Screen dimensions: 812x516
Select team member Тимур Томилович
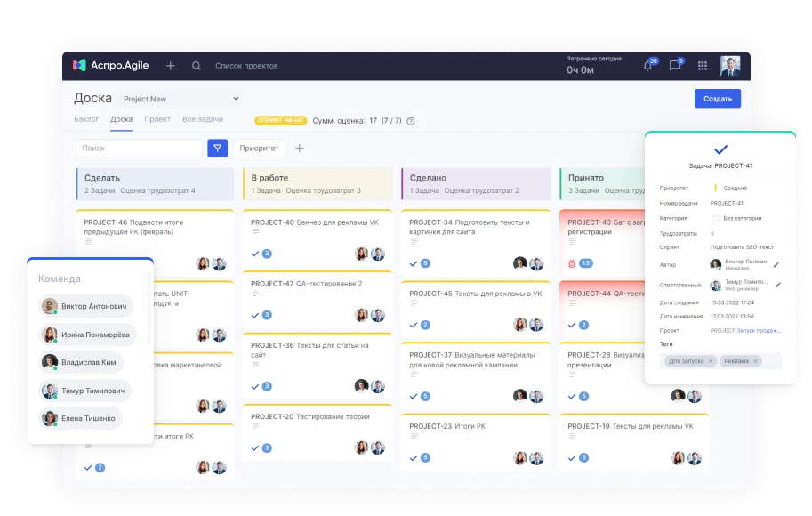pyautogui.click(x=84, y=391)
